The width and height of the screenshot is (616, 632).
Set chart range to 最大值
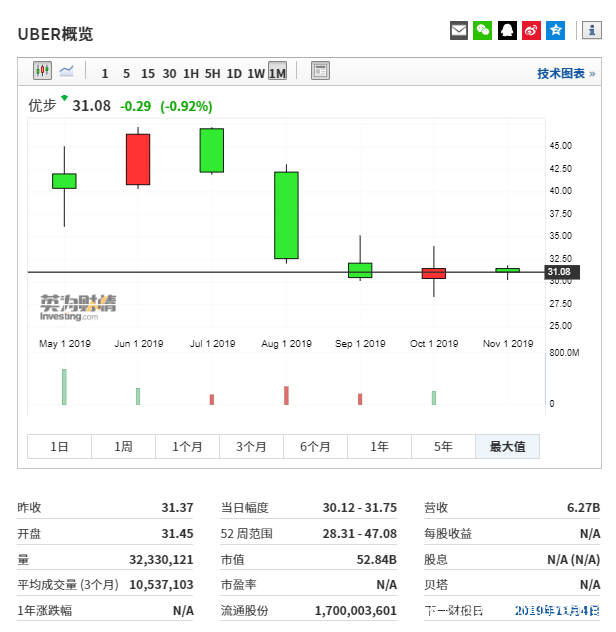tap(508, 447)
